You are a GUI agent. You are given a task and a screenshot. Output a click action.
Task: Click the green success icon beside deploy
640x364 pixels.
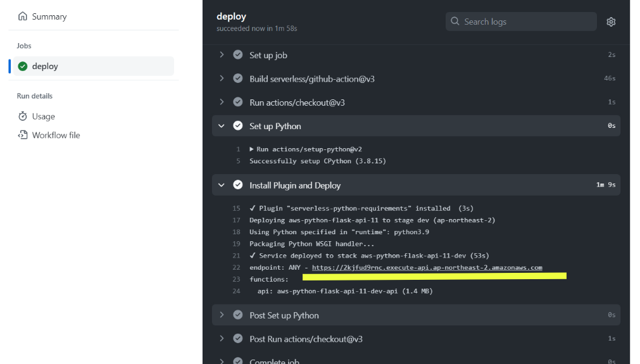pyautogui.click(x=23, y=66)
